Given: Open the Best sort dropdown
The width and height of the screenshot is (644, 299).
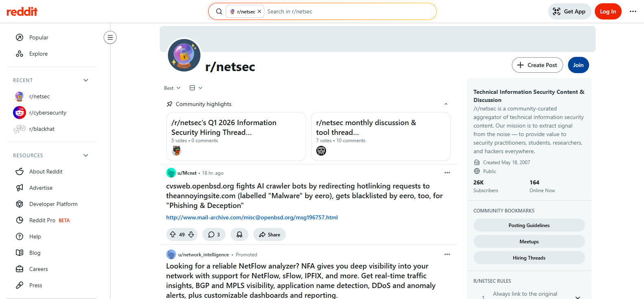Looking at the screenshot, I should [x=172, y=88].
